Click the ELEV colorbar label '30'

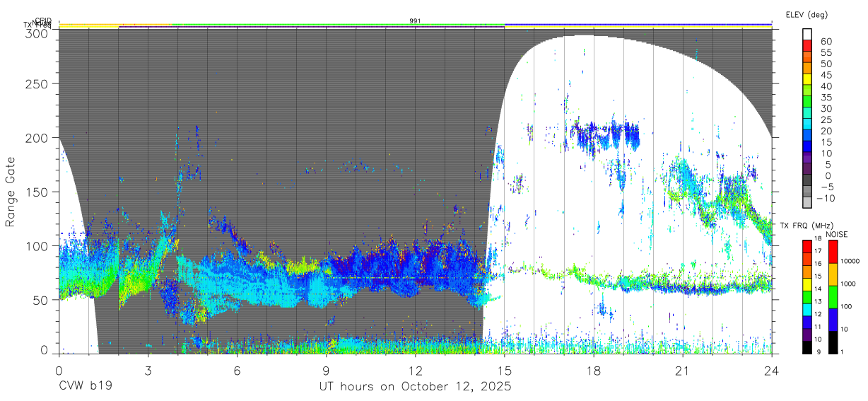pos(826,109)
